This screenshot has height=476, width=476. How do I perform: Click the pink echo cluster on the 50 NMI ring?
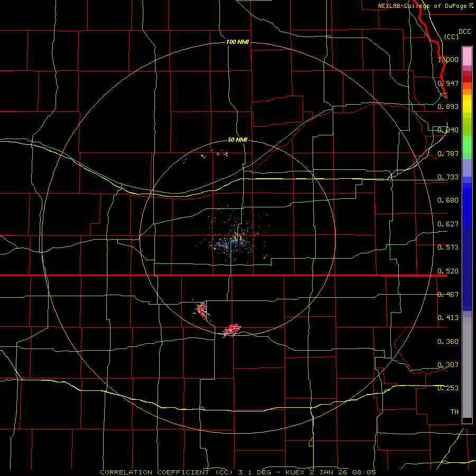pyautogui.click(x=232, y=330)
